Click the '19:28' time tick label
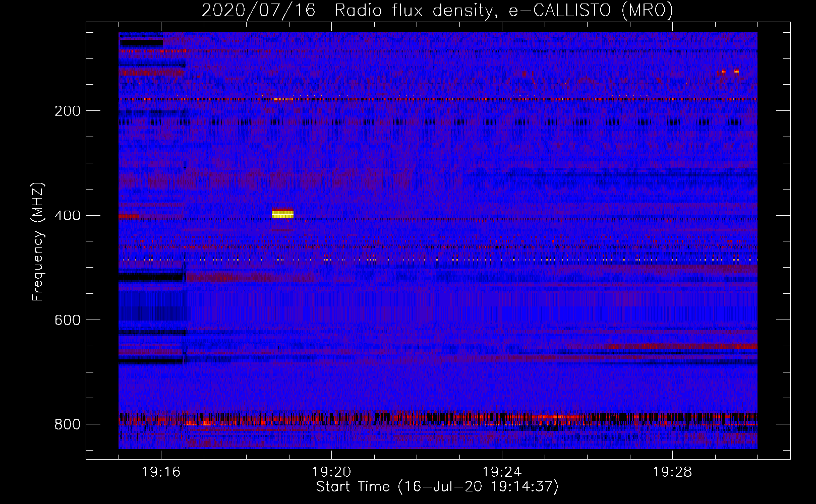Image resolution: width=816 pixels, height=504 pixels. click(x=672, y=472)
